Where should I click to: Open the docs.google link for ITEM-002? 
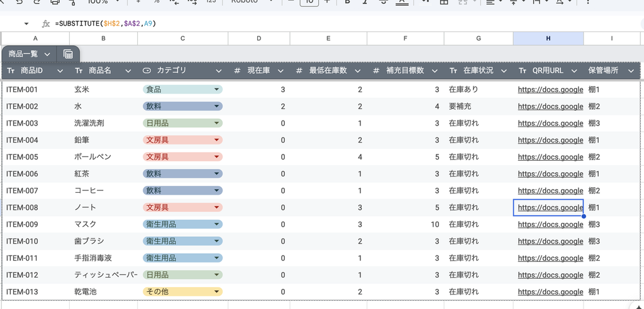click(x=550, y=106)
